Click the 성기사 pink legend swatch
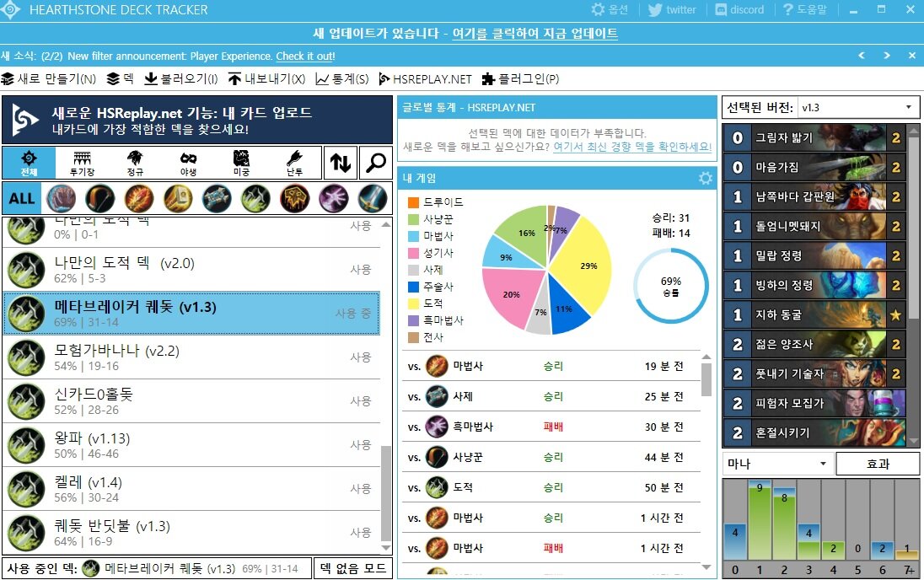The height and width of the screenshot is (580, 924). [x=414, y=253]
